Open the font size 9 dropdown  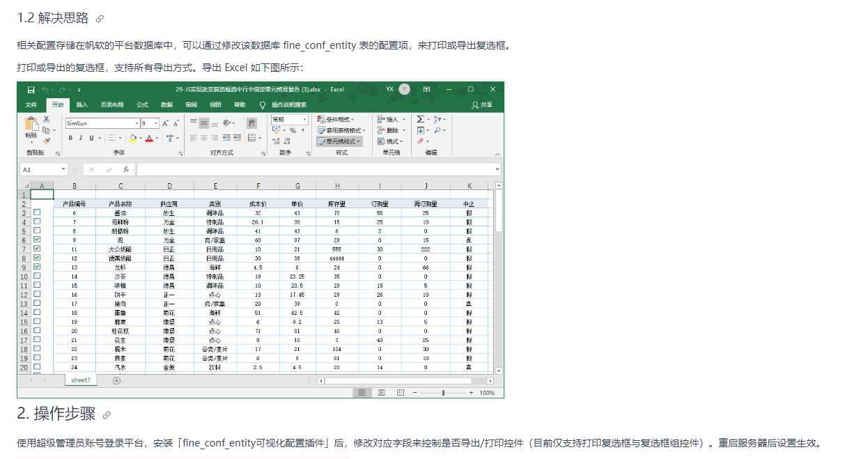coord(156,123)
